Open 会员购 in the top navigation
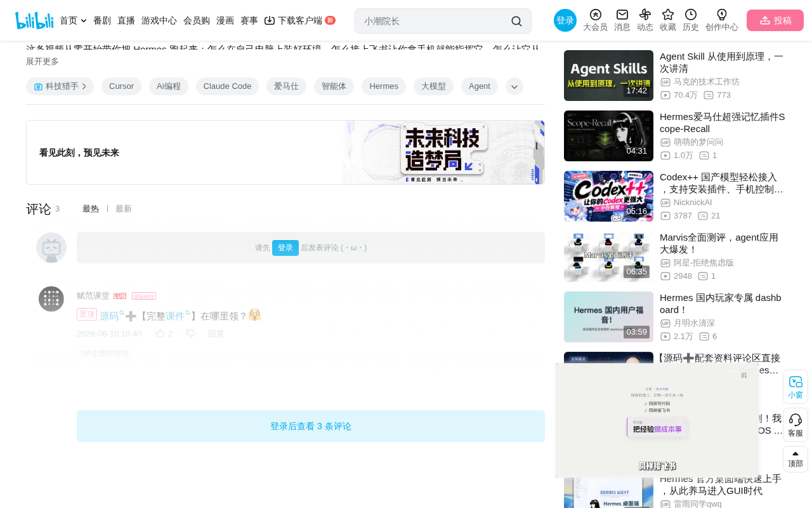 (x=197, y=20)
